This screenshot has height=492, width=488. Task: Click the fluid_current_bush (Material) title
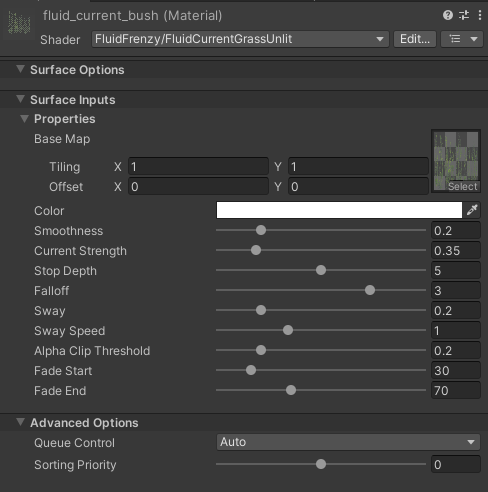coord(132,16)
